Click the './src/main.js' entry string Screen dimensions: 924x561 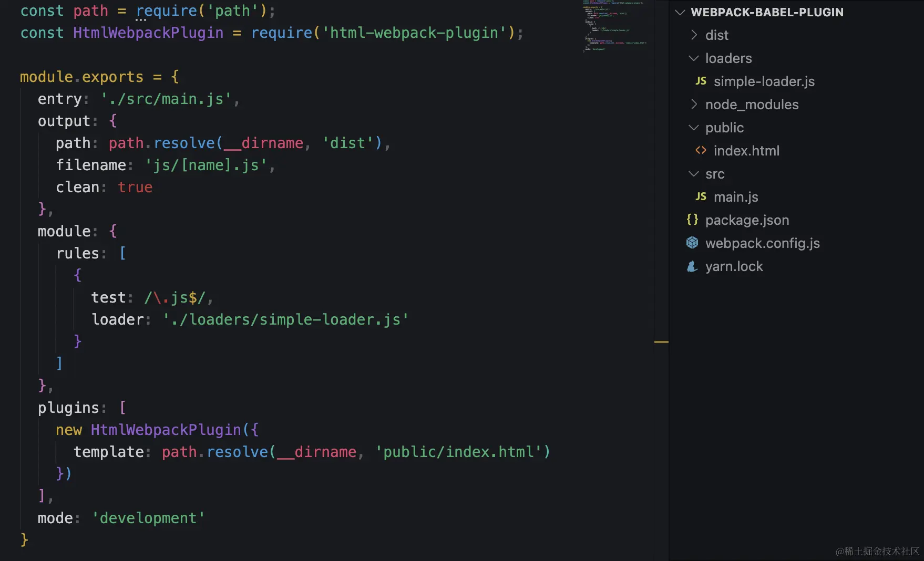(x=166, y=99)
